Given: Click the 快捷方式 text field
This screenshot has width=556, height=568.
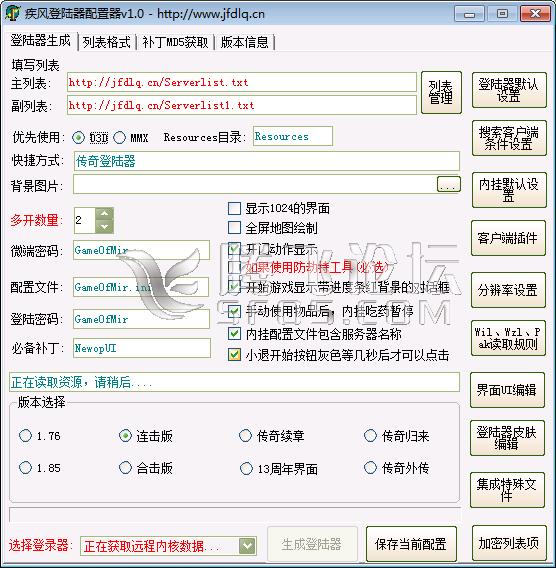Looking at the screenshot, I should click(267, 161).
